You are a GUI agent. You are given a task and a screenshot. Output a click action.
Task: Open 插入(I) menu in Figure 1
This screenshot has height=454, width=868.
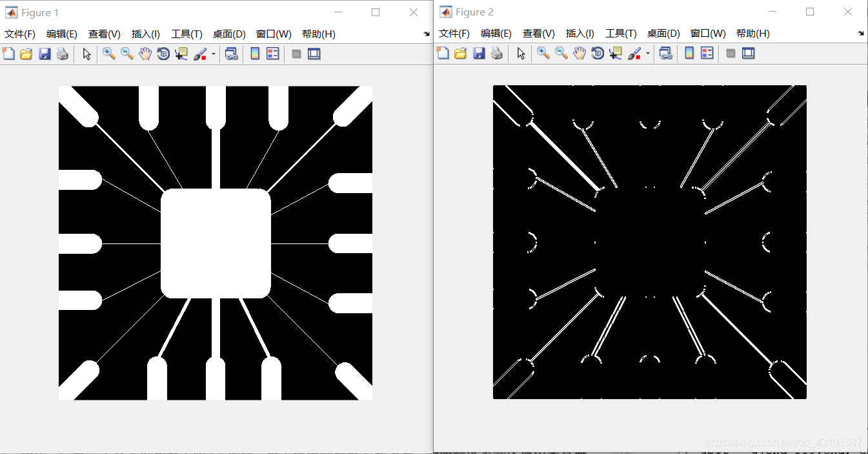pyautogui.click(x=146, y=34)
